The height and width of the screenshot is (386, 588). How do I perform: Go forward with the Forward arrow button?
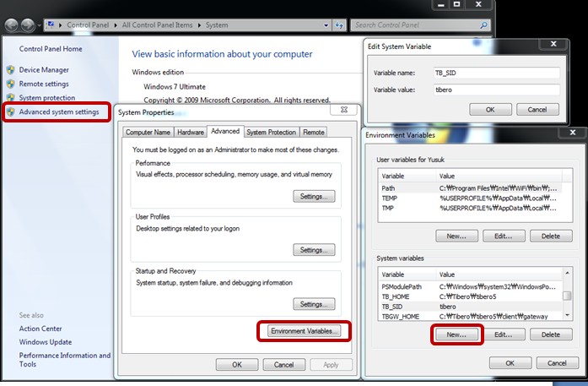click(x=28, y=25)
